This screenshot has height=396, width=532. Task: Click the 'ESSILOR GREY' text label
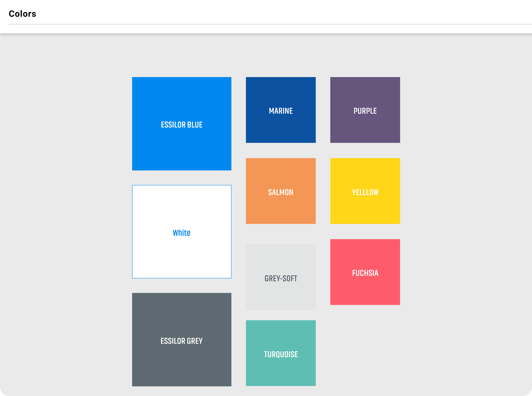tap(182, 341)
